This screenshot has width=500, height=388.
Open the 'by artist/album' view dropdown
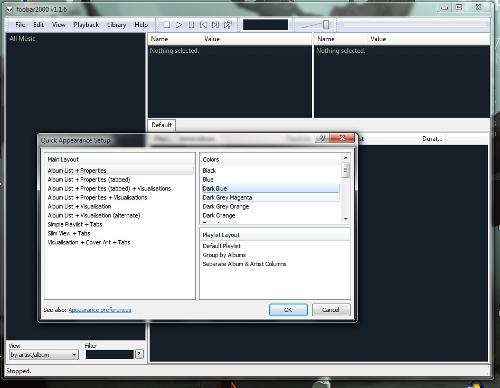click(x=44, y=355)
